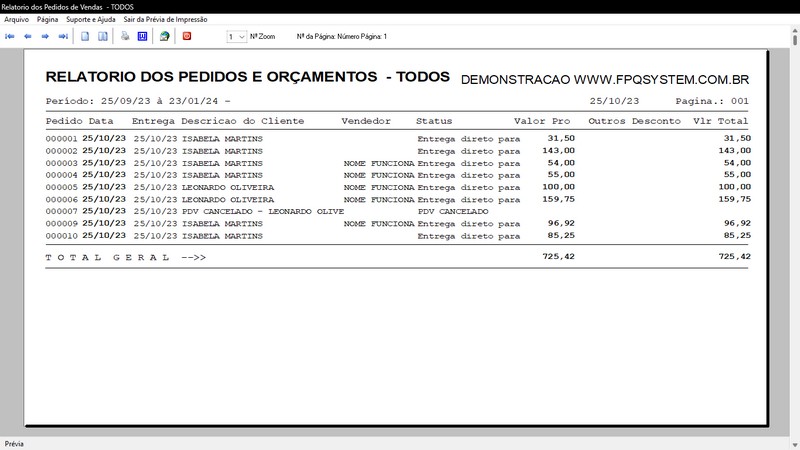Click the globe email/web icon
Image resolution: width=800 pixels, height=450 pixels.
[164, 36]
